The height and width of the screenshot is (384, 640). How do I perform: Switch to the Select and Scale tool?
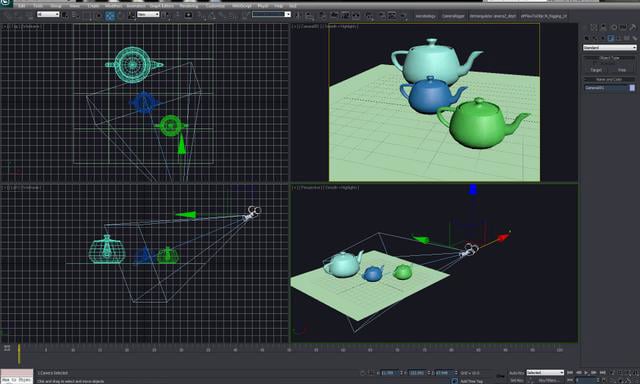(131, 15)
